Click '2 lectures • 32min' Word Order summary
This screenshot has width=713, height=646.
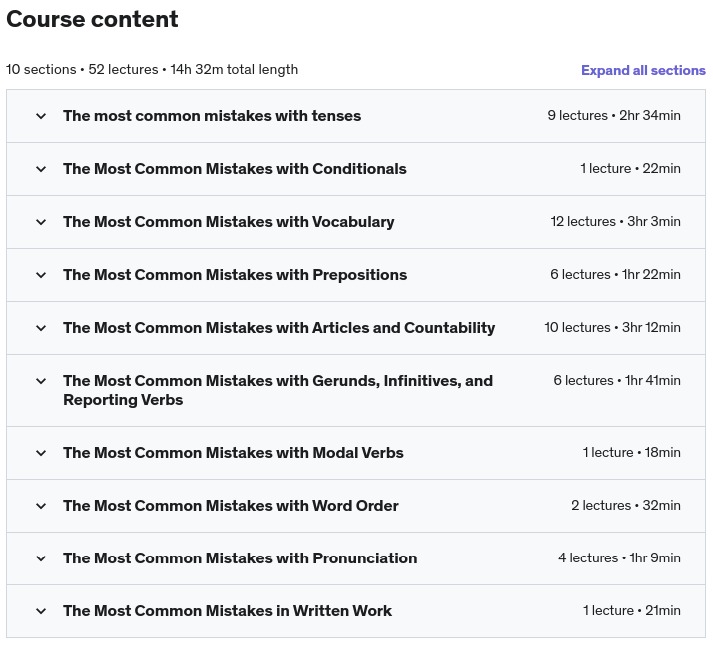(x=625, y=506)
